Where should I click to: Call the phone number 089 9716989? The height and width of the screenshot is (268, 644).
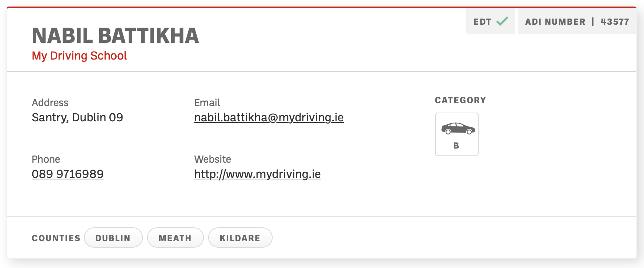(68, 174)
